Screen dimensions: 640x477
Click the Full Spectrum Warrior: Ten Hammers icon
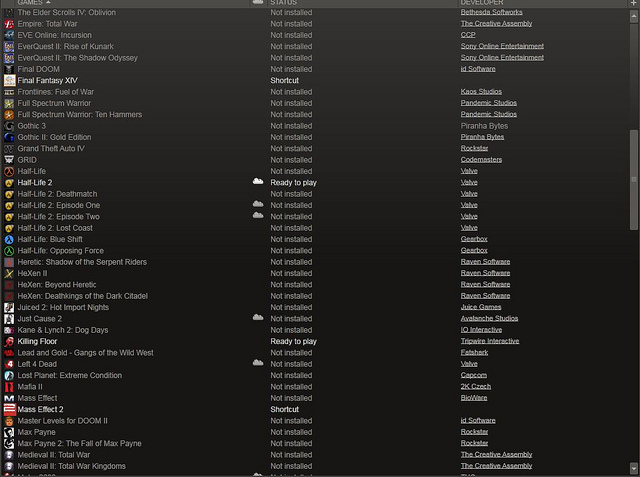tap(9, 115)
